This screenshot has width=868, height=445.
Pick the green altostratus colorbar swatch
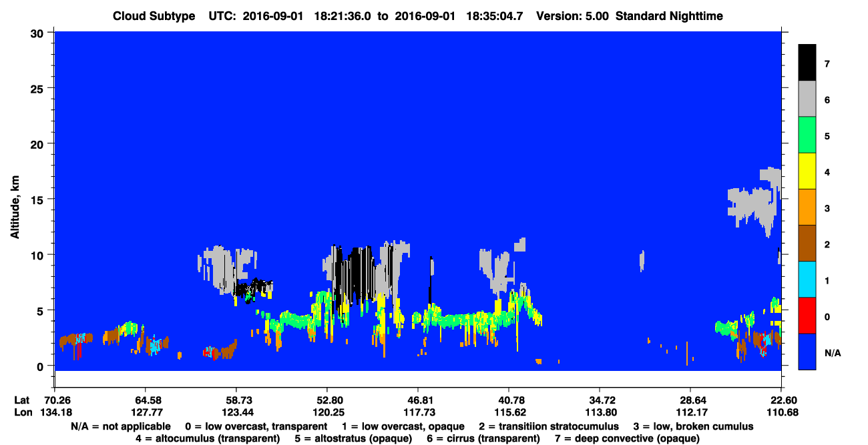pyautogui.click(x=807, y=135)
